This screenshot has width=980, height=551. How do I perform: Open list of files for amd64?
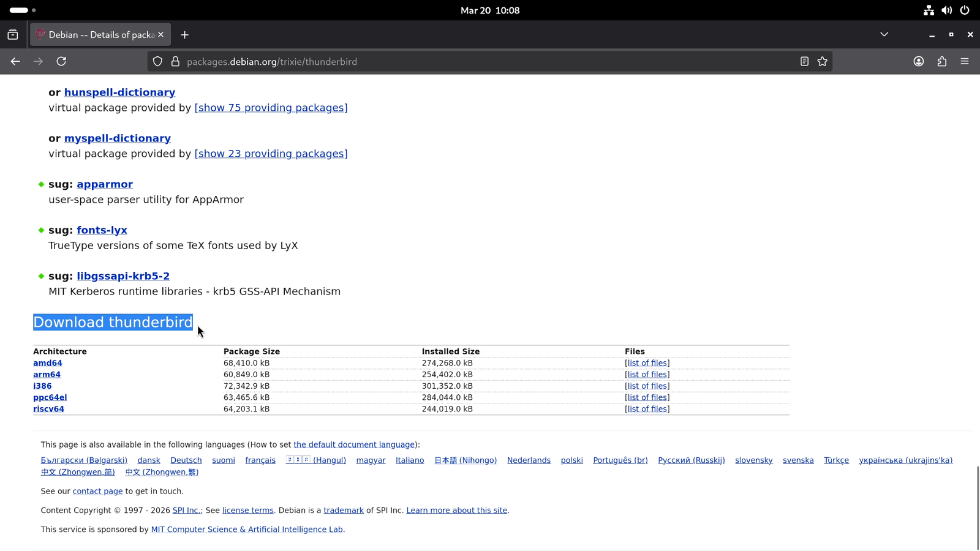point(647,363)
